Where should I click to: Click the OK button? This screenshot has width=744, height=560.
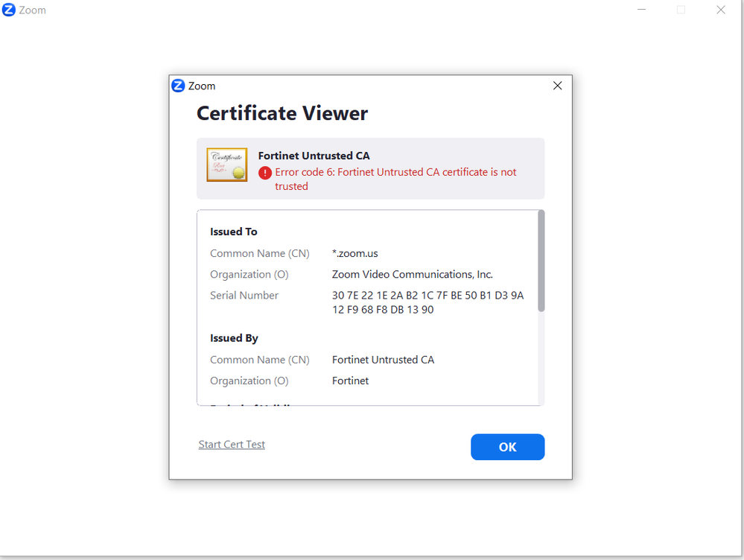coord(507,447)
